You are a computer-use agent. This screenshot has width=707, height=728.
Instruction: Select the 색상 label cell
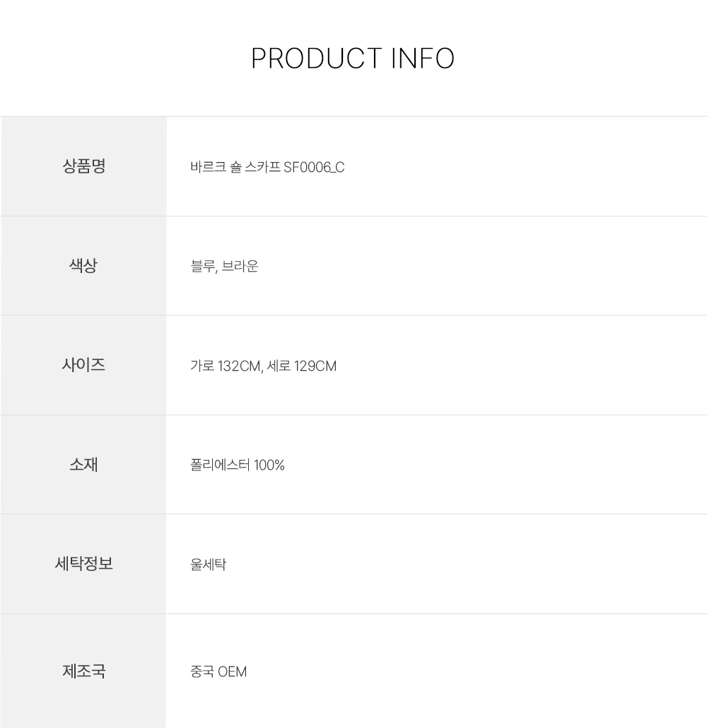pos(84,266)
